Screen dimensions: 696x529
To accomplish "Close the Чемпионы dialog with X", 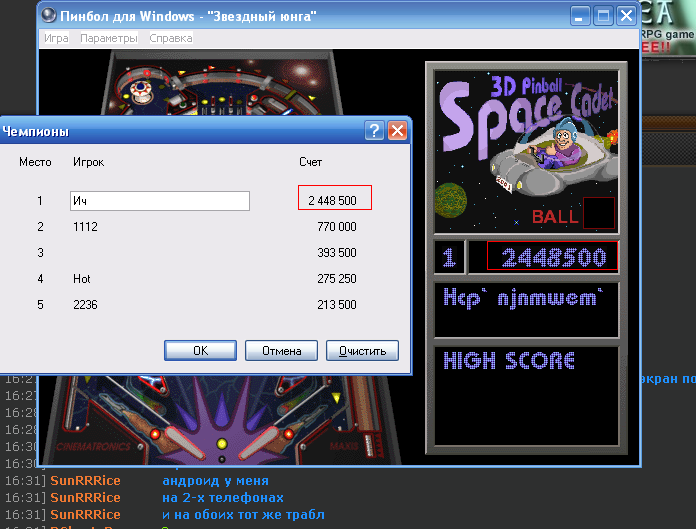I will click(397, 130).
